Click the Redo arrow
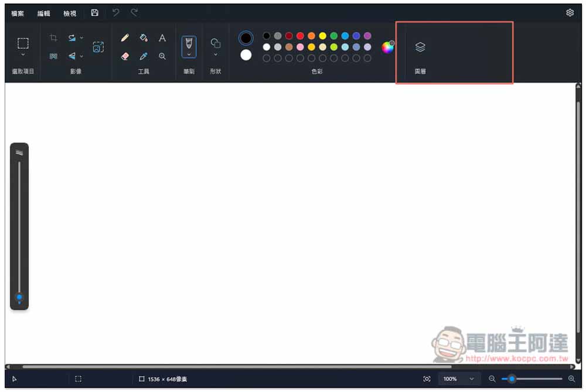 pos(134,13)
